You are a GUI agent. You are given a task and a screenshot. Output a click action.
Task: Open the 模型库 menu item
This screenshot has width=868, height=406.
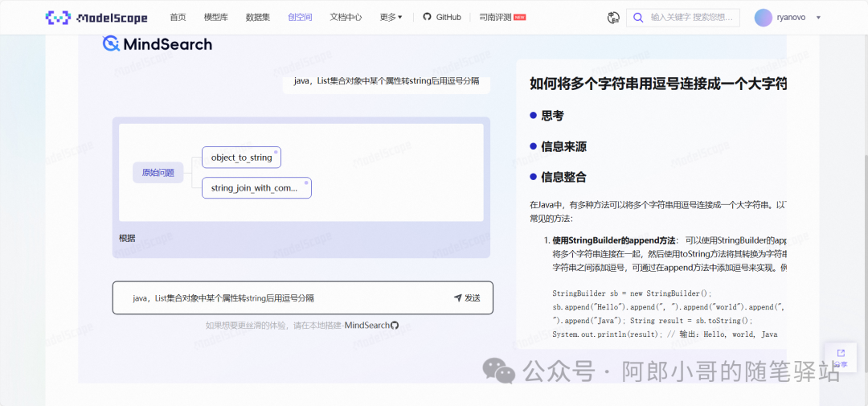click(x=215, y=17)
